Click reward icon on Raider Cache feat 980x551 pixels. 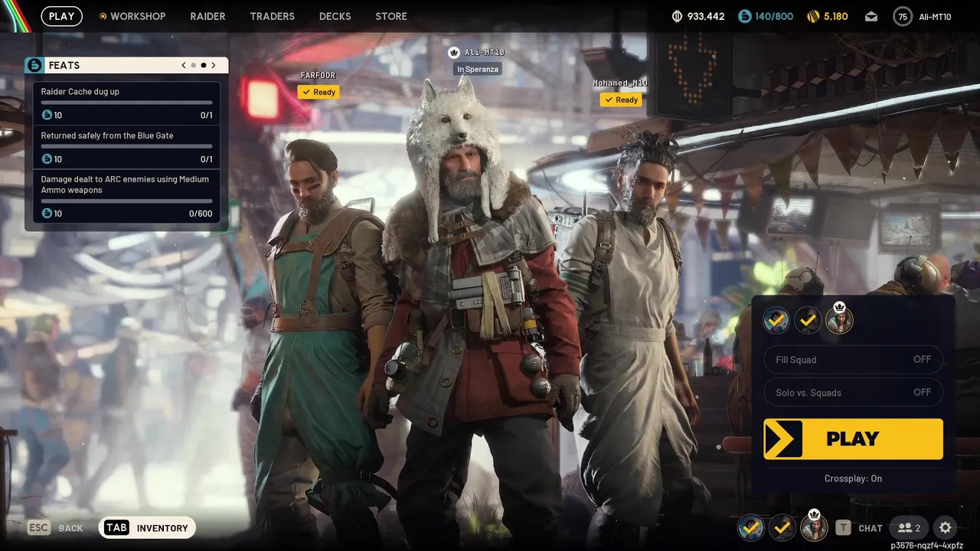coord(47,116)
